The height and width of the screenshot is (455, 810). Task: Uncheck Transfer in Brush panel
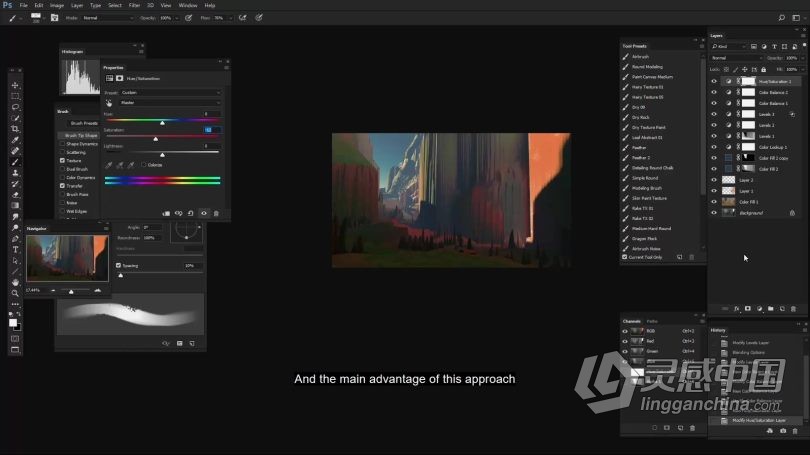click(63, 185)
